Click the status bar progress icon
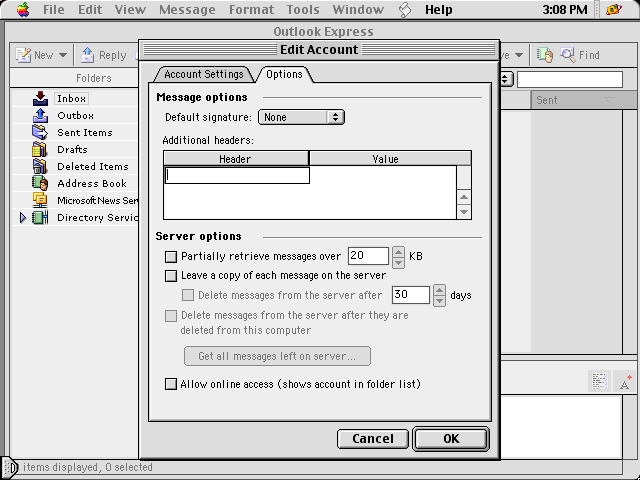This screenshot has height=480, width=640. point(10,467)
